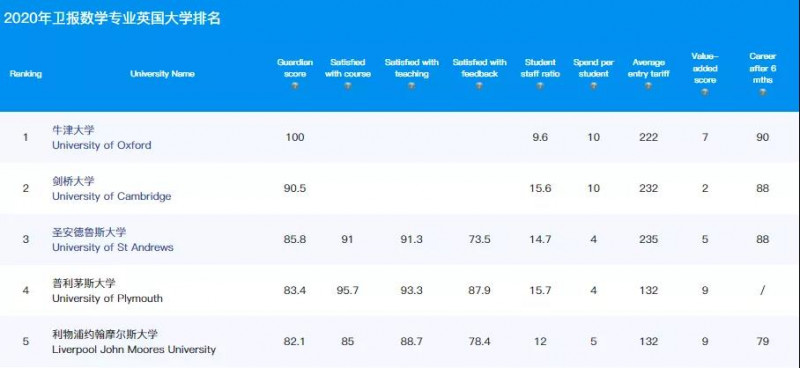Click help icon under Value-added score
The image size is (800, 368).
(x=705, y=92)
